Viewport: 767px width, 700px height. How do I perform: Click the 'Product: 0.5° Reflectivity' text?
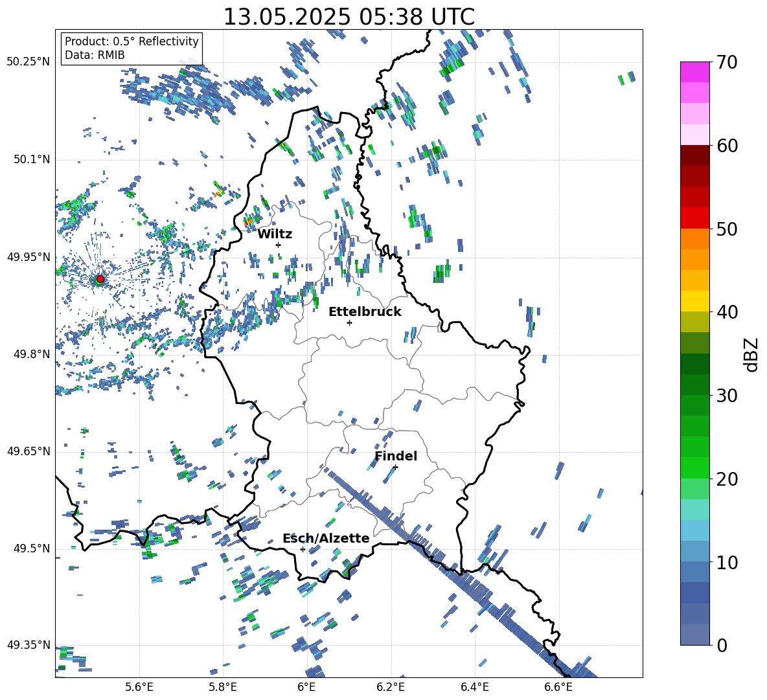pos(132,41)
